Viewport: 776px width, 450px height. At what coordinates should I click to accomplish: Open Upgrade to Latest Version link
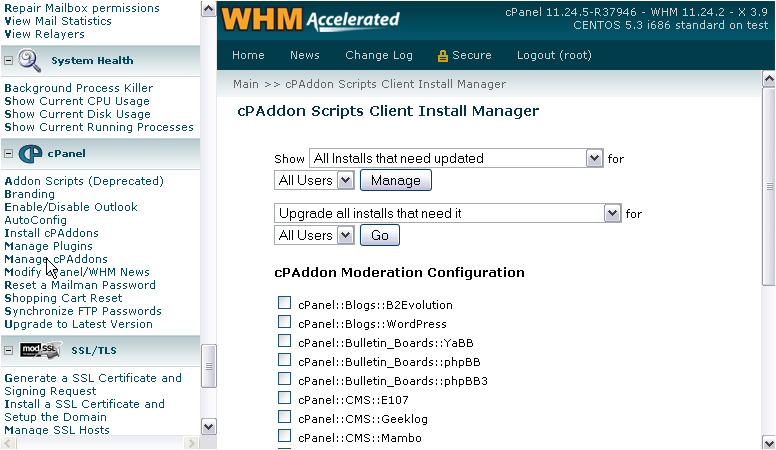pyautogui.click(x=79, y=324)
